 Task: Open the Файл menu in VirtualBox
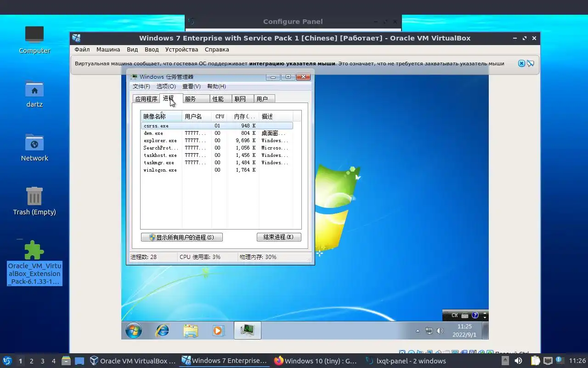pos(82,49)
